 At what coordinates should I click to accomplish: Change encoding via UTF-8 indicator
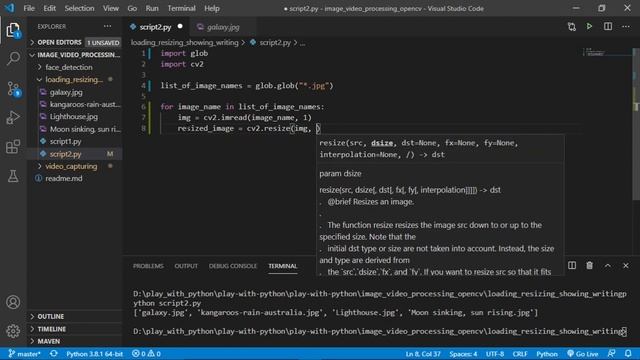[495, 354]
